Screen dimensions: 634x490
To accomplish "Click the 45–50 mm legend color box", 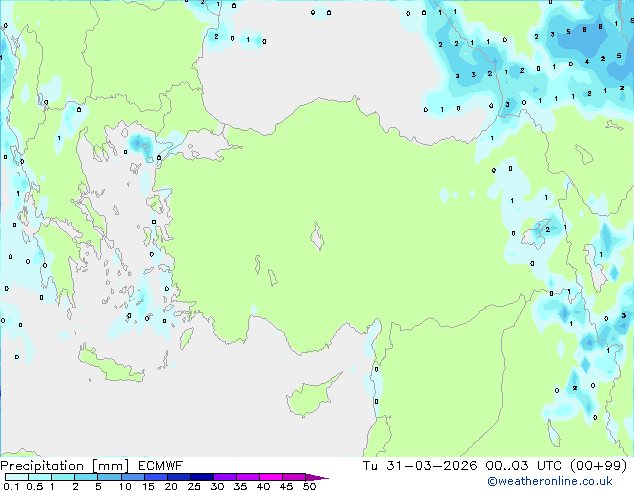I will pos(294,477).
